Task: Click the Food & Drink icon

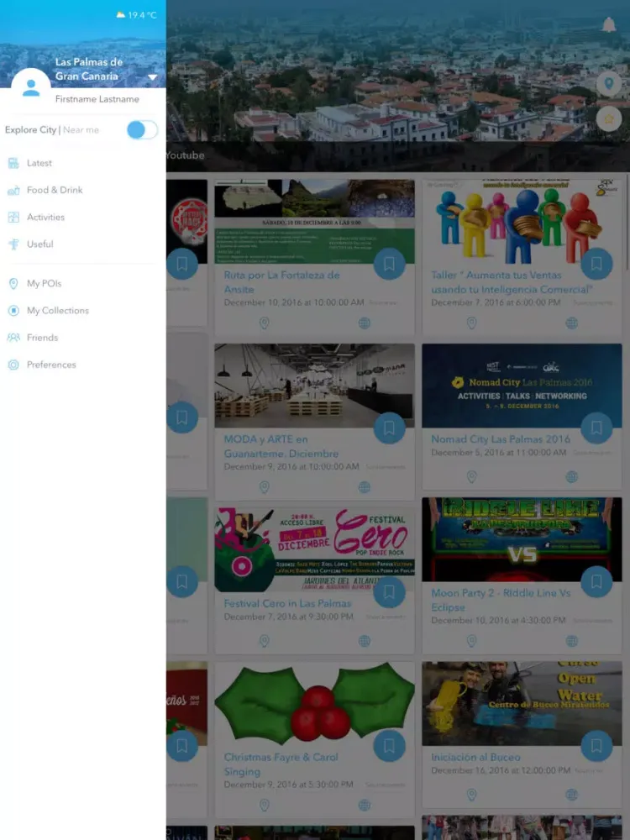Action: point(13,190)
